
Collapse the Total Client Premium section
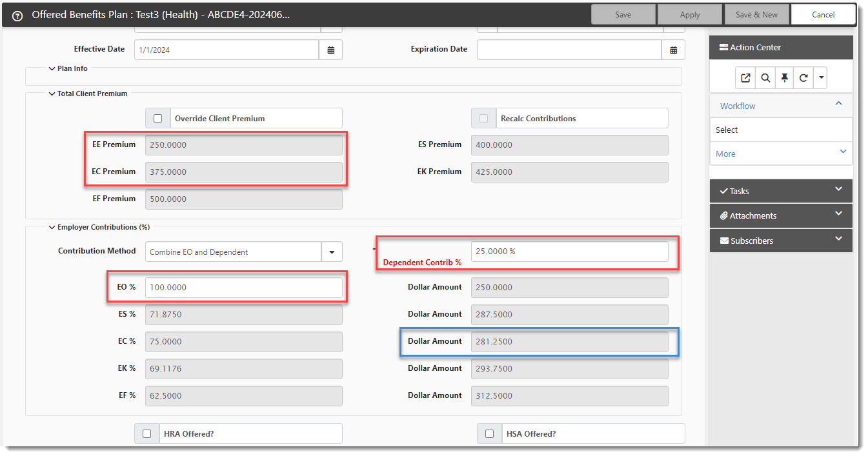(x=52, y=94)
